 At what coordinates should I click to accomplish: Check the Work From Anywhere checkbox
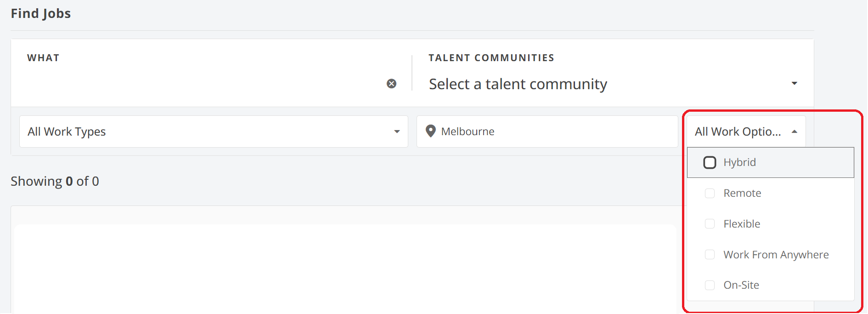click(710, 255)
